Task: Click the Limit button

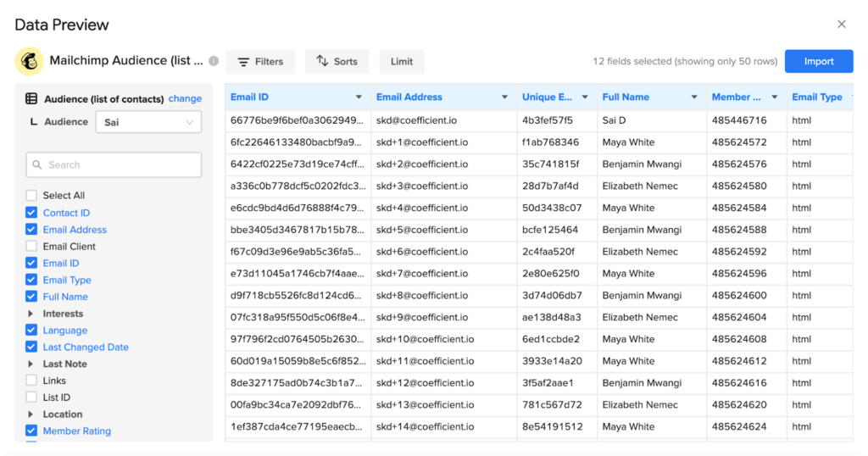Action: (401, 61)
